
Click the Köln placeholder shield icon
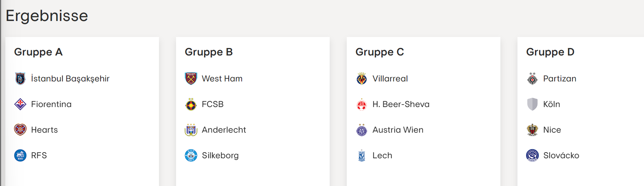[x=532, y=104]
